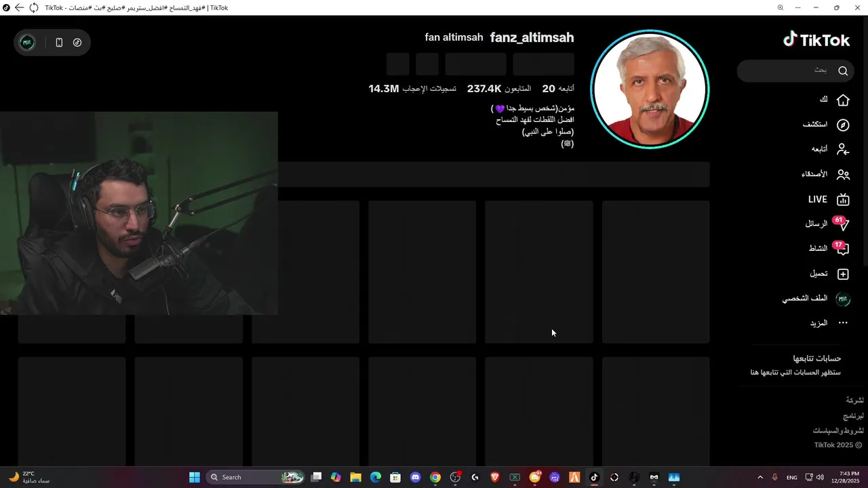Go back with the window's back arrow
868x488 pixels.
[19, 7]
